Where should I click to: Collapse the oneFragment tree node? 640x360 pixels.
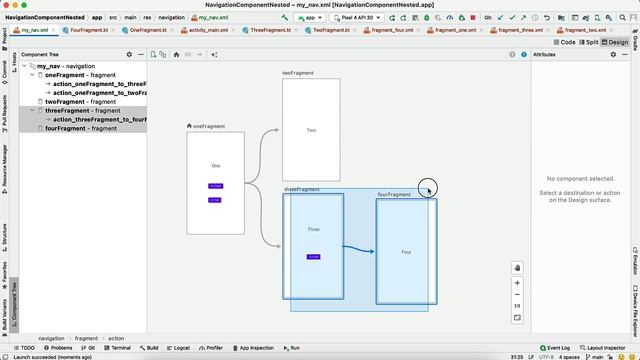(x=32, y=75)
